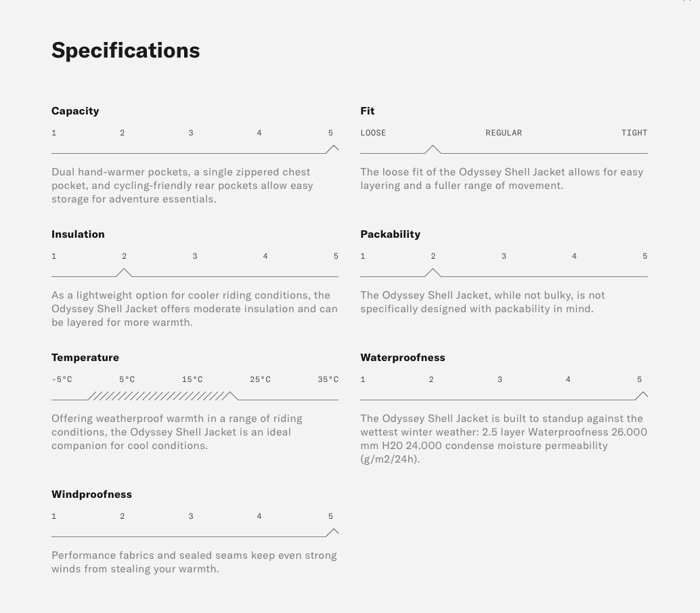The width and height of the screenshot is (700, 613).
Task: Click the Windproofness section title
Action: coord(91,494)
